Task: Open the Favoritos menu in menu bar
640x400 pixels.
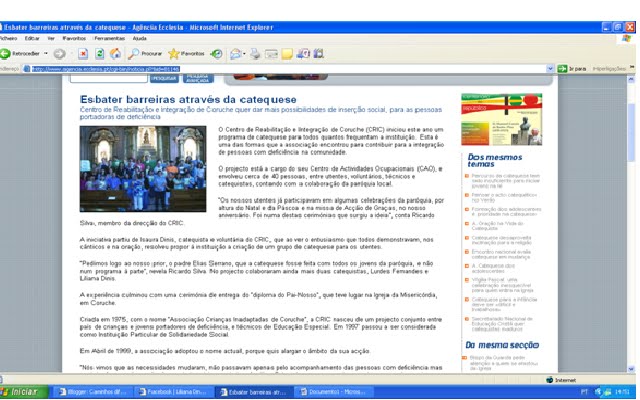Action: [74, 38]
